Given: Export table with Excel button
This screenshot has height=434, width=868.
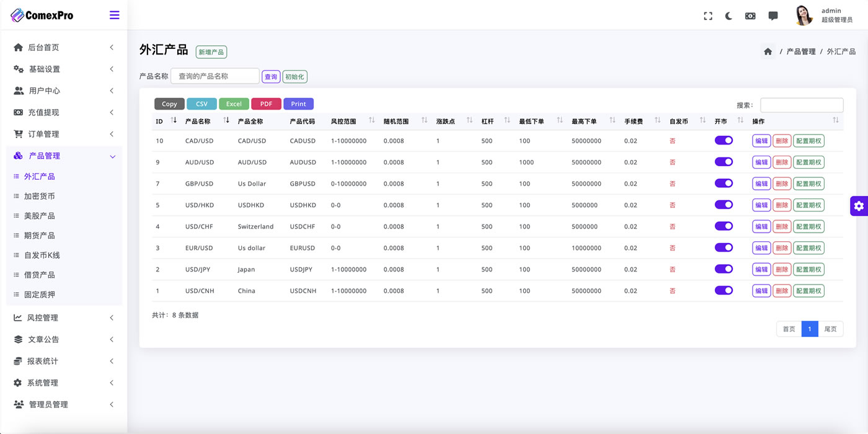Looking at the screenshot, I should (x=234, y=104).
